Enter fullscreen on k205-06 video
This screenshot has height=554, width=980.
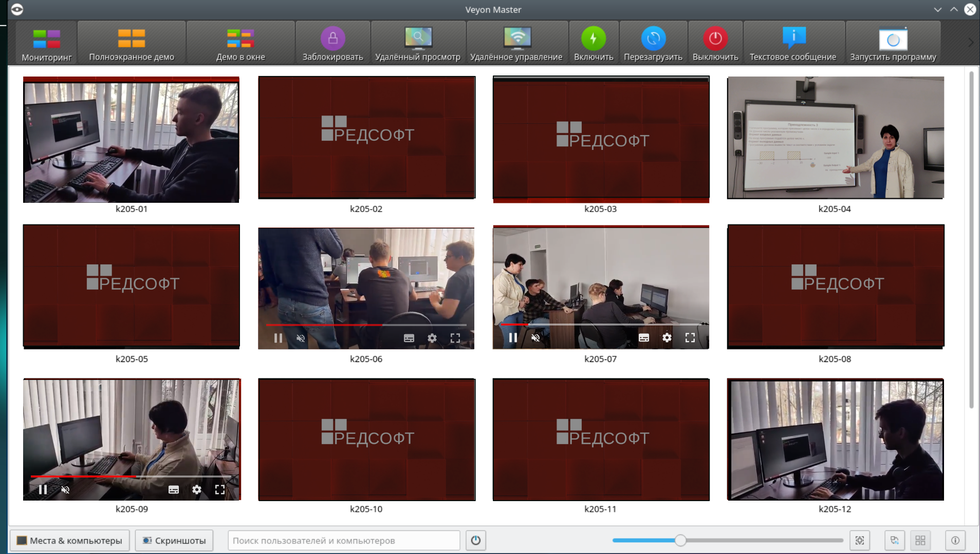click(x=455, y=338)
